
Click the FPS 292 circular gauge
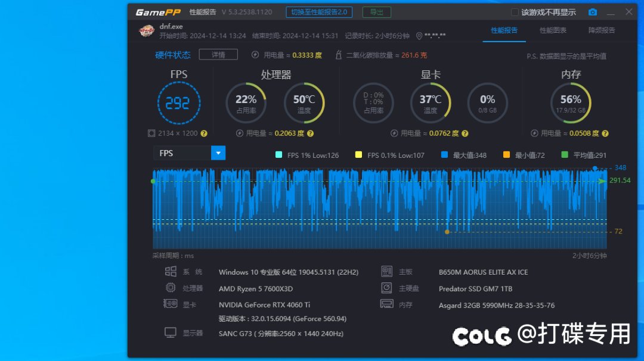(179, 103)
